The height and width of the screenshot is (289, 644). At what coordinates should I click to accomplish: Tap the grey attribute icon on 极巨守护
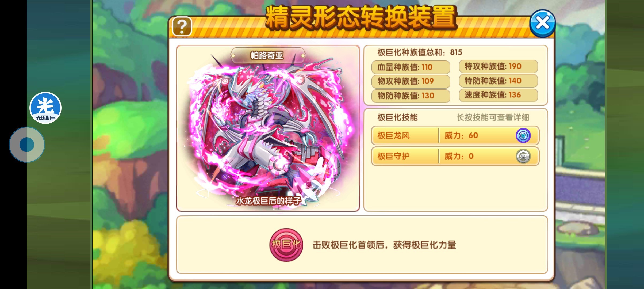[523, 156]
